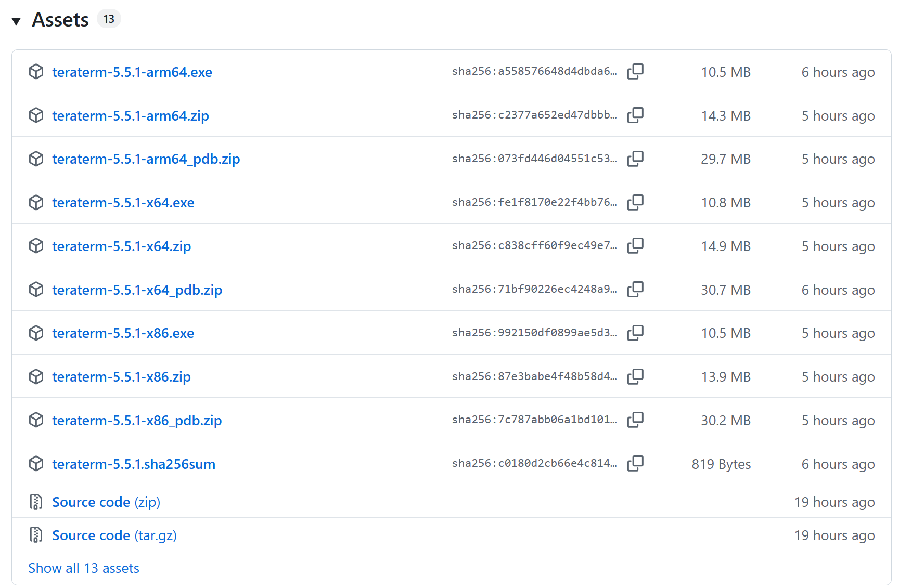Copy SHA256 hash for teraterm-5.5.1-x86_pdb.zip
The image size is (899, 588).
(x=635, y=420)
